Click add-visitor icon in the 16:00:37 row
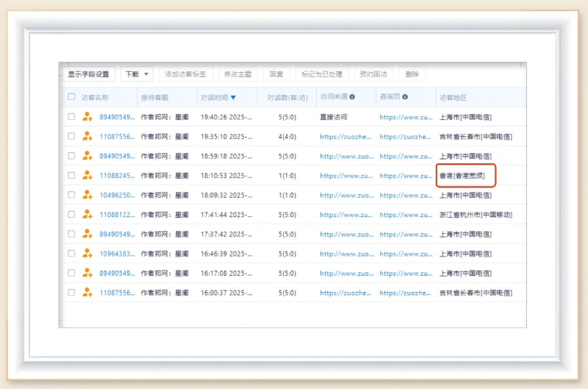The image size is (588, 389). tap(88, 293)
